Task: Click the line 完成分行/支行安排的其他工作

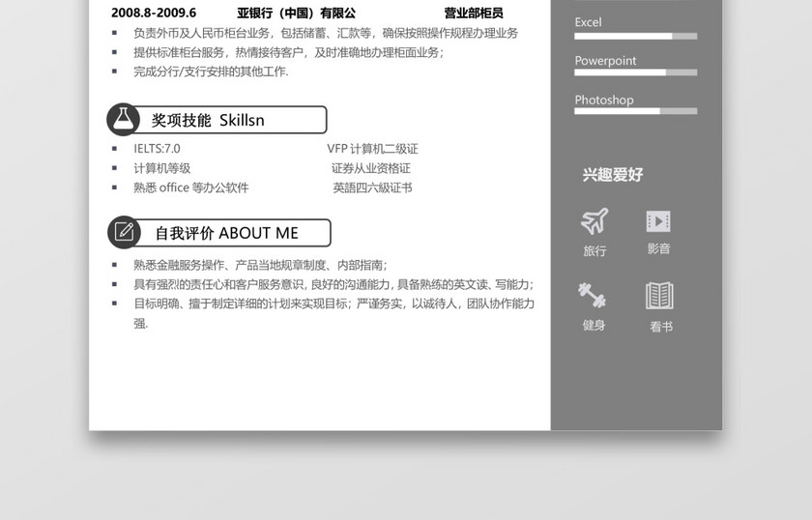Action: [x=211, y=72]
